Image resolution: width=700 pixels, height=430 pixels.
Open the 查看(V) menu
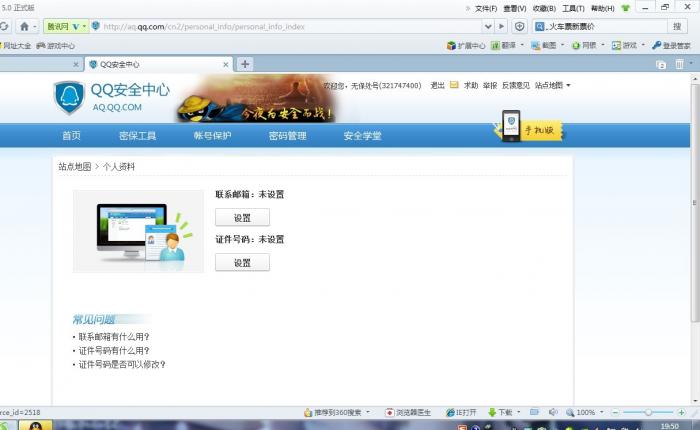click(515, 8)
